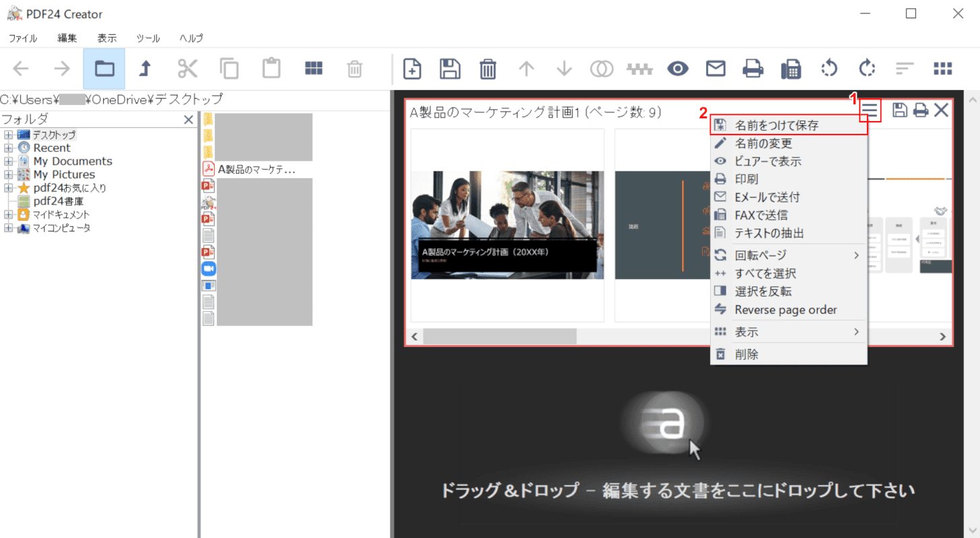Viewport: 980px width, 538px height.
Task: Choose Eメールで送付 from context menu
Action: pos(789,198)
